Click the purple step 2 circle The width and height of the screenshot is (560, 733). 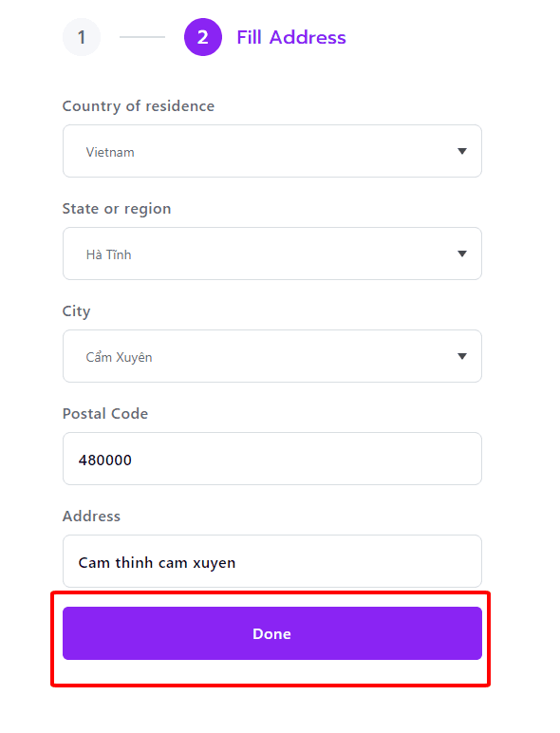pyautogui.click(x=203, y=37)
